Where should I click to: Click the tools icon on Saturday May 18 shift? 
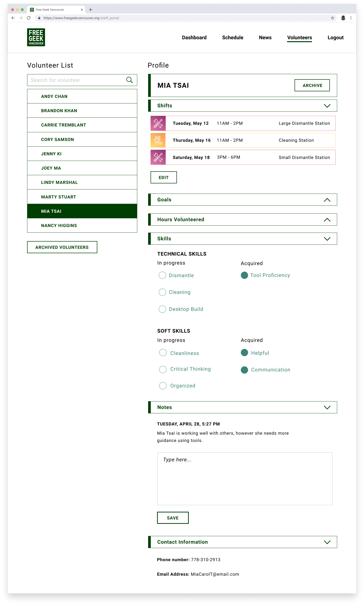point(158,157)
